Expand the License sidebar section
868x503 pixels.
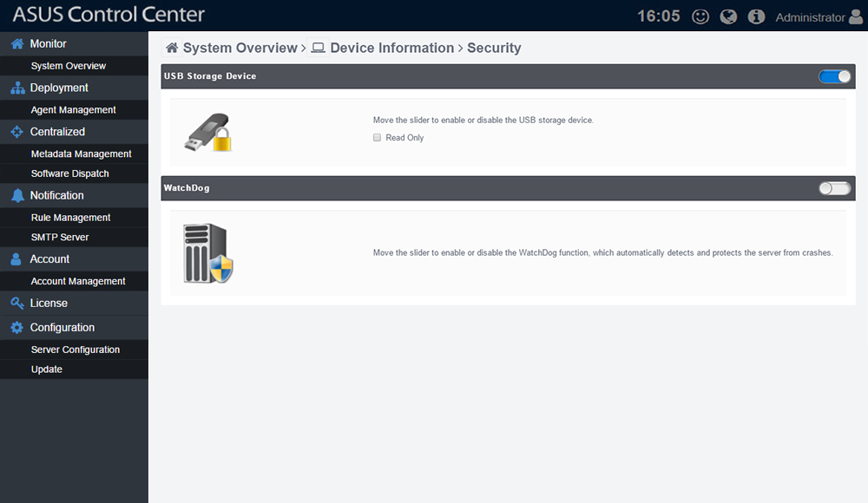point(49,303)
